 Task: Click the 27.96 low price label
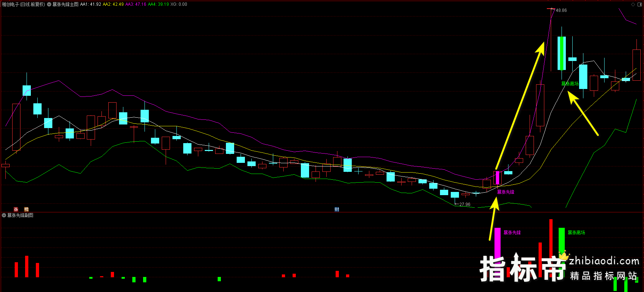465,204
